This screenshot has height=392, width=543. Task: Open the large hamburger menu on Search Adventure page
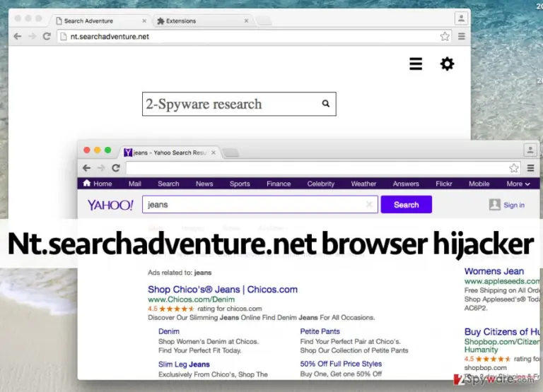pos(416,64)
